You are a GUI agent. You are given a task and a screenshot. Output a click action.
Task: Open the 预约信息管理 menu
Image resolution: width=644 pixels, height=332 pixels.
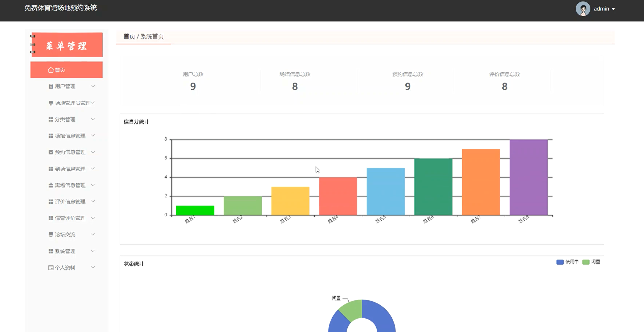[x=67, y=152]
